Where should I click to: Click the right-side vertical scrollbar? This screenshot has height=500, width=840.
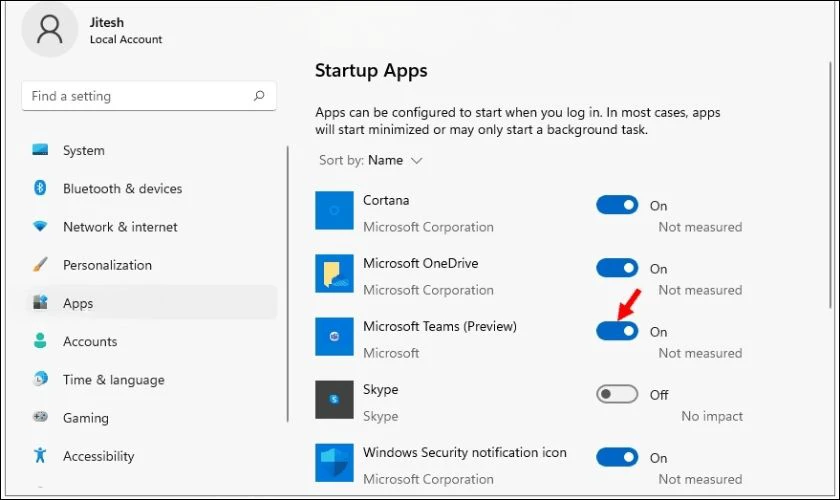(x=831, y=185)
